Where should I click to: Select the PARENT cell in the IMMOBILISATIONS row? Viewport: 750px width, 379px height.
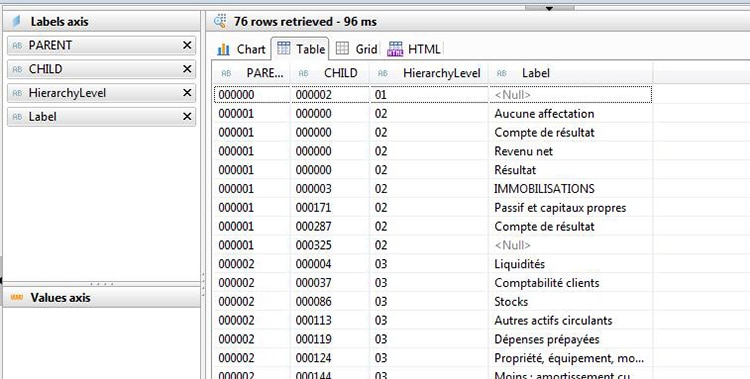tap(252, 189)
